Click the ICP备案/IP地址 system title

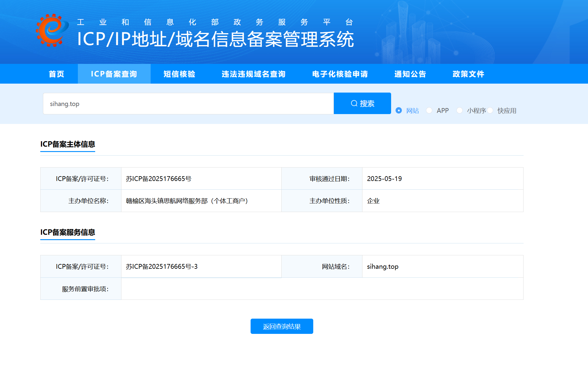click(x=215, y=39)
